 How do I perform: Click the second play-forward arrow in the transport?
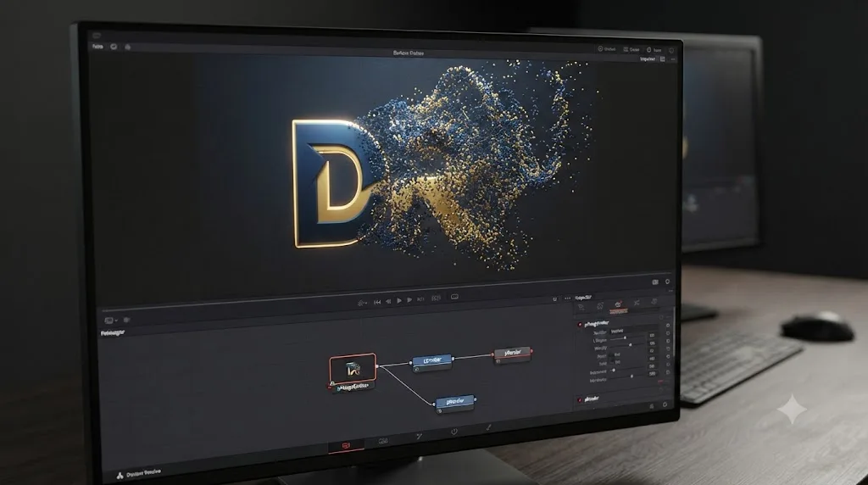click(409, 300)
